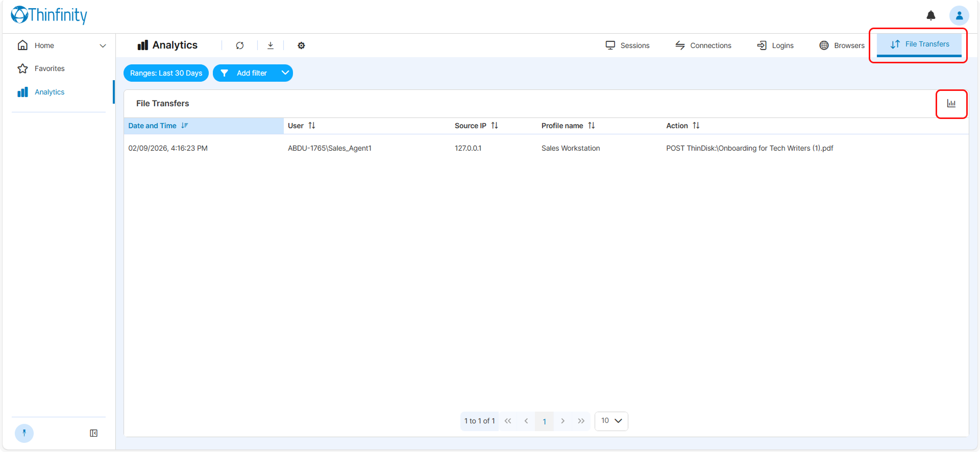Open Analytics settings gear
Screen dimensions: 980x452
[x=301, y=45]
